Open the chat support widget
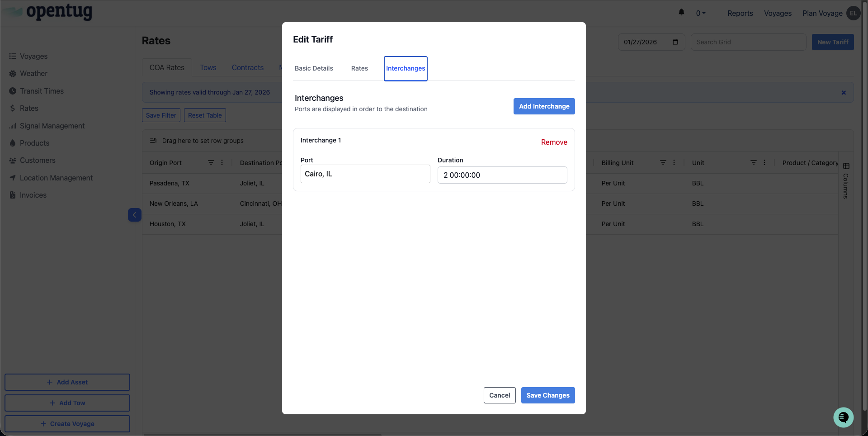Image resolution: width=868 pixels, height=436 pixels. click(843, 417)
